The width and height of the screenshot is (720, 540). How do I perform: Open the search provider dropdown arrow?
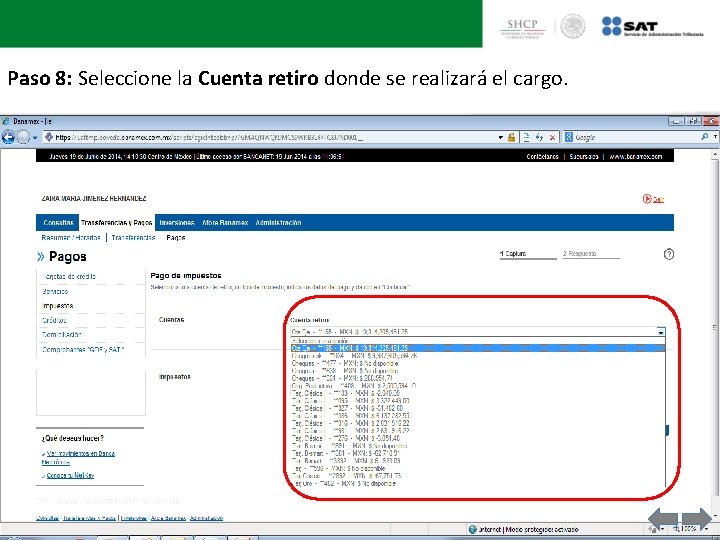pyautogui.click(x=715, y=137)
